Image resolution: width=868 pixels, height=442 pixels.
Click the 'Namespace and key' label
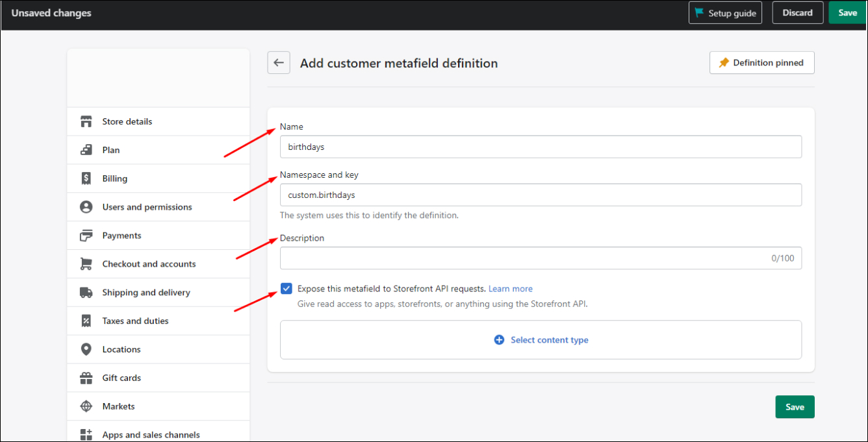319,175
